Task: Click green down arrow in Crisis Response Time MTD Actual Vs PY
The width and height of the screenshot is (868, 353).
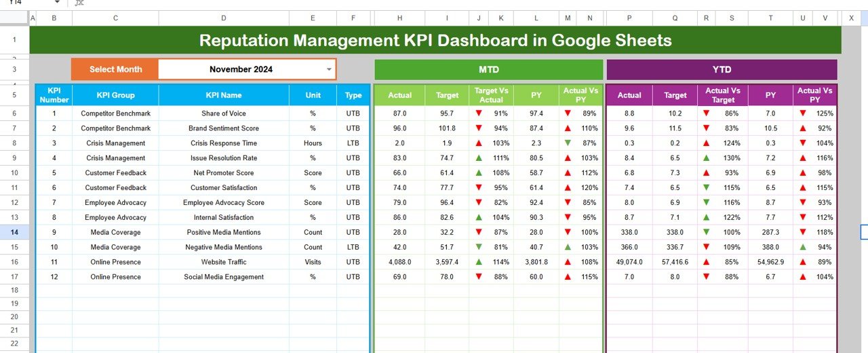Action: click(x=569, y=143)
